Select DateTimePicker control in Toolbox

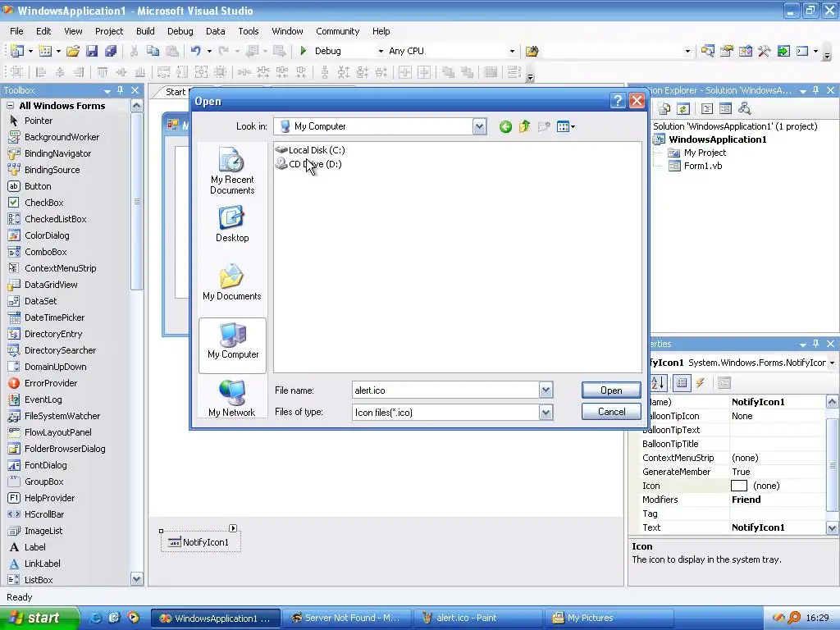54,317
